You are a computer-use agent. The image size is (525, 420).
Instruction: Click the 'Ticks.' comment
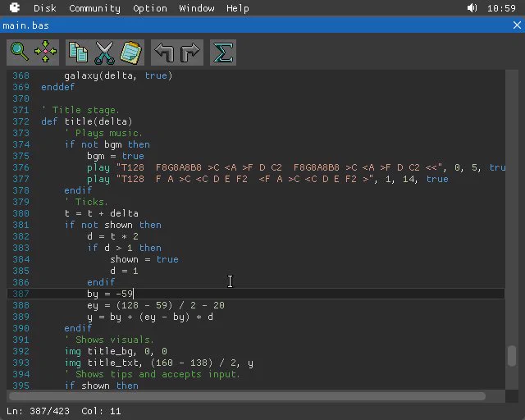(x=86, y=202)
